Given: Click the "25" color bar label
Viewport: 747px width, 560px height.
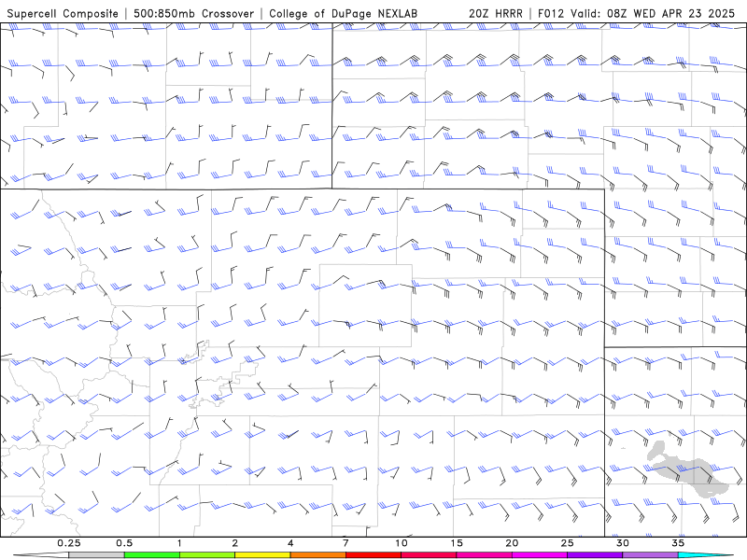Looking at the screenshot, I should (567, 543).
